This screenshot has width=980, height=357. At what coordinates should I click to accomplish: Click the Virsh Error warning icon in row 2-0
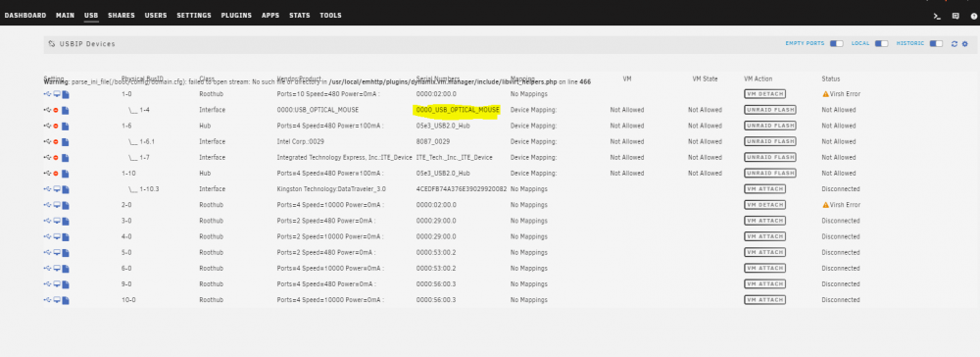tap(825, 205)
